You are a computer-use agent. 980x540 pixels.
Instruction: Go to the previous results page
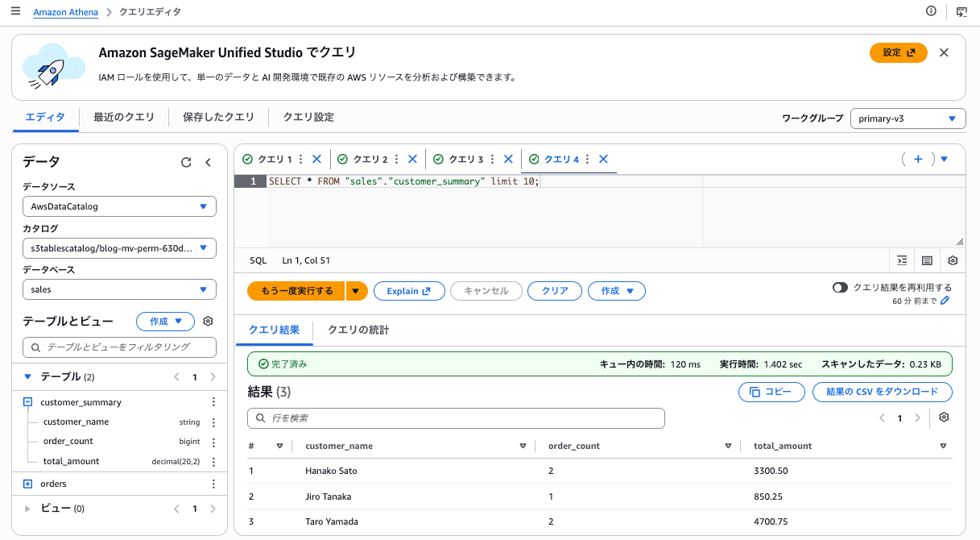(882, 418)
